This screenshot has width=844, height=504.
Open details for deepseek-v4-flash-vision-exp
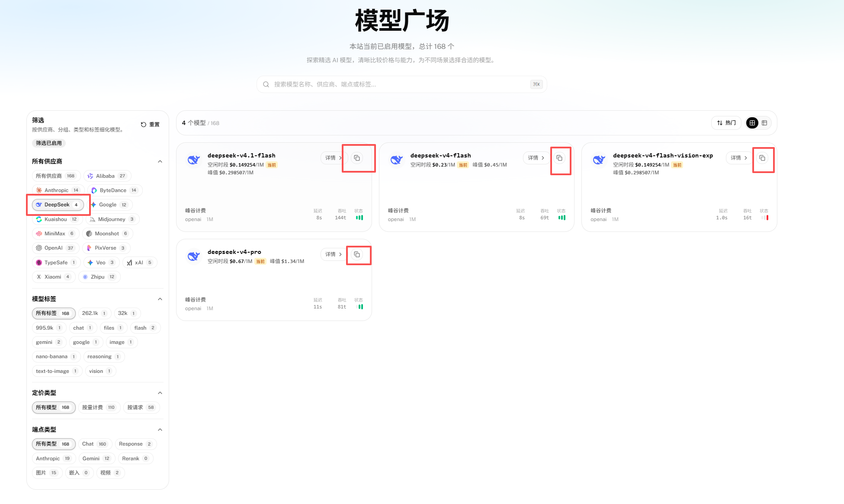pyautogui.click(x=739, y=158)
